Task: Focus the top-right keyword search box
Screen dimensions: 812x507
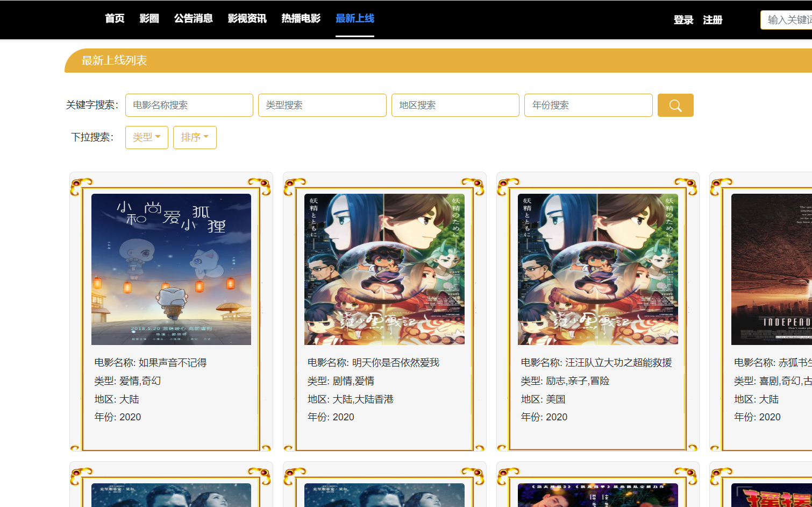Action: [x=786, y=20]
